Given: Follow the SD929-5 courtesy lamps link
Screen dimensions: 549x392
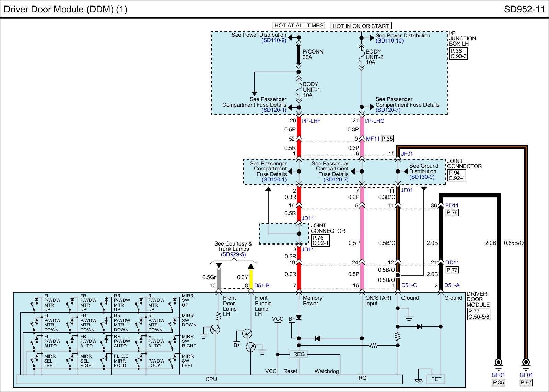Looking at the screenshot, I should tap(233, 254).
